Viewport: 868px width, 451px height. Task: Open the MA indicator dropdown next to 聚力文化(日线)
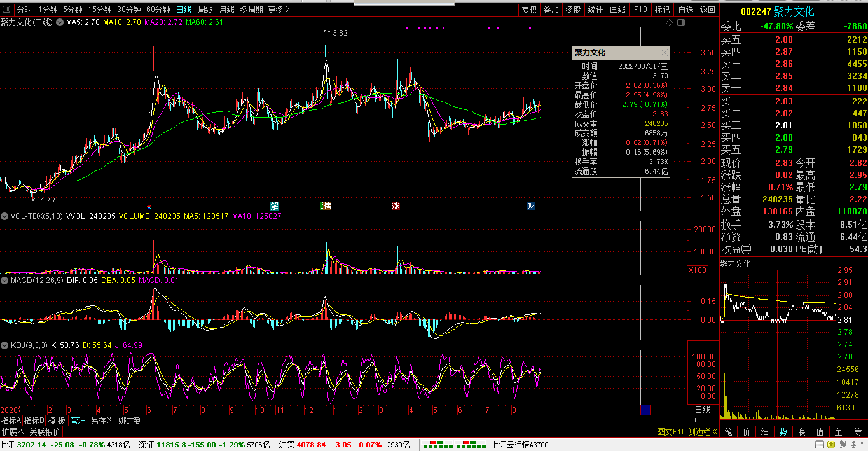(x=60, y=22)
